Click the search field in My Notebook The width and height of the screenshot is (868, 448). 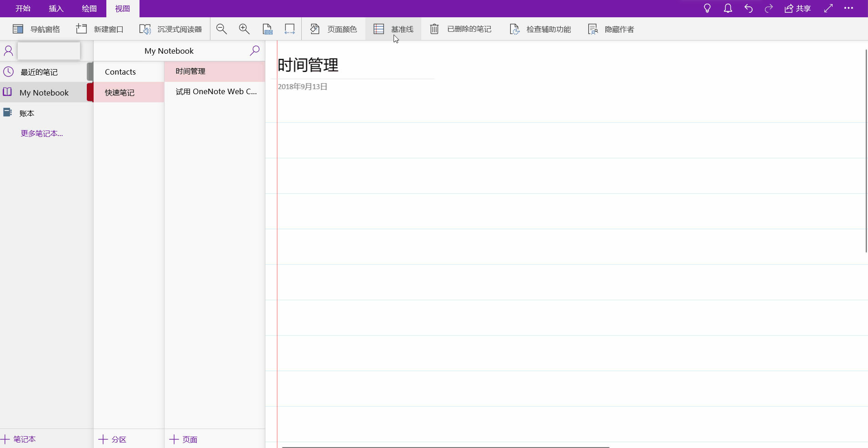255,50
